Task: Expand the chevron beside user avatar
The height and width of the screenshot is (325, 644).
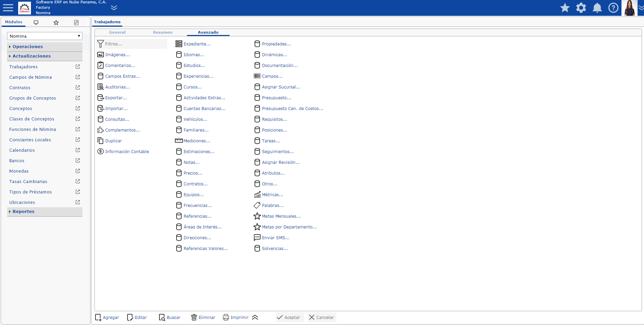Action: point(641,8)
